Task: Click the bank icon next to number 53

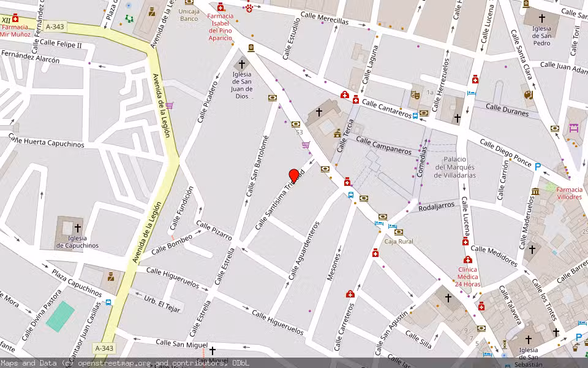Action: pos(296,125)
